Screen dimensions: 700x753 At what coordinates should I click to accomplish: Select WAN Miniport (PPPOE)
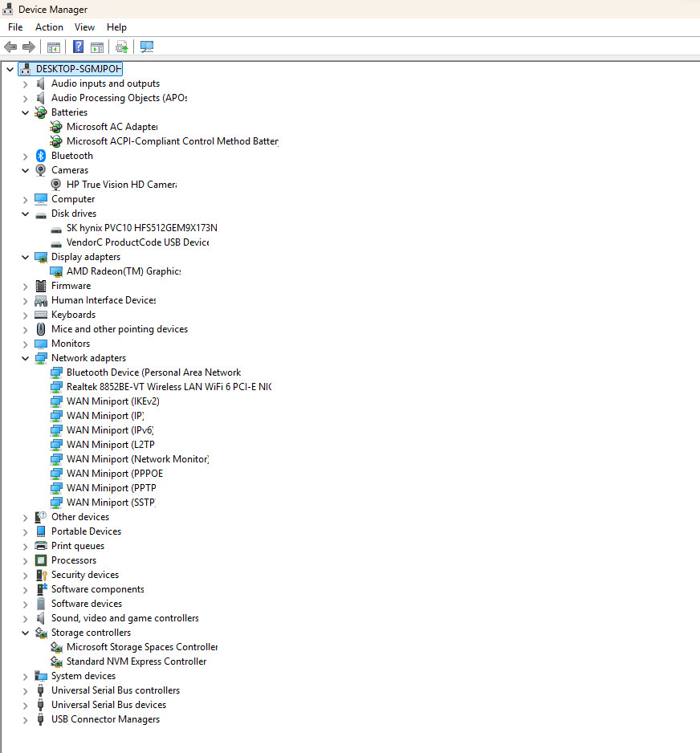coord(115,473)
